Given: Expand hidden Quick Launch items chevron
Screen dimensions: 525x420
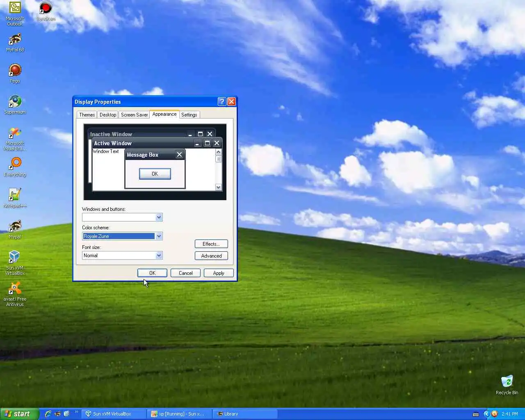Looking at the screenshot, I should [x=76, y=412].
